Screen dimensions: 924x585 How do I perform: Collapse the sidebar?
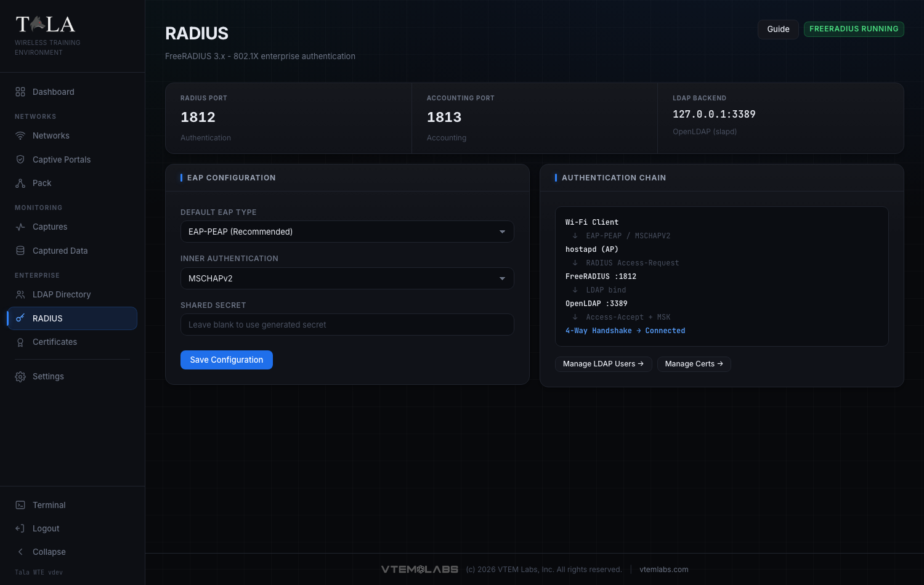(x=72, y=552)
